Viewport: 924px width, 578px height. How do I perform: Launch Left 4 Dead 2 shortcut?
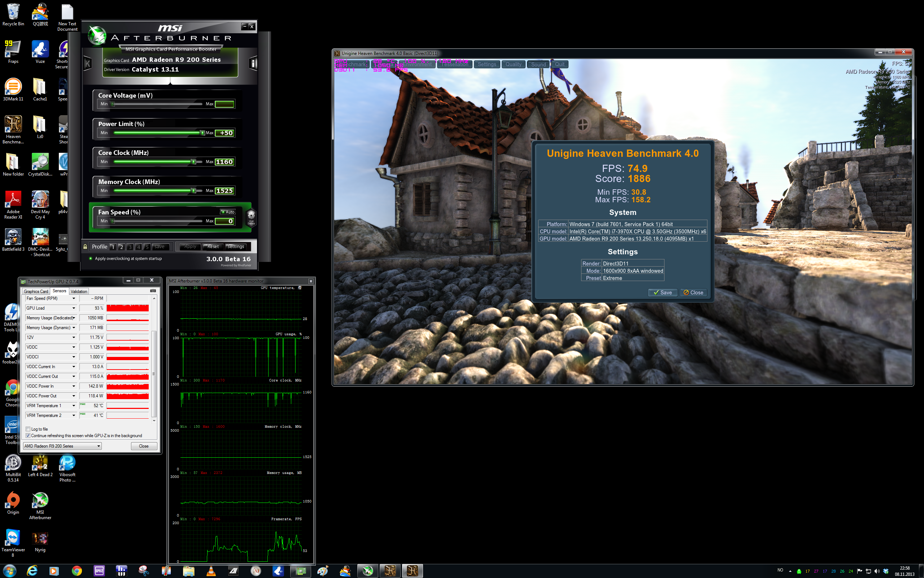point(40,465)
